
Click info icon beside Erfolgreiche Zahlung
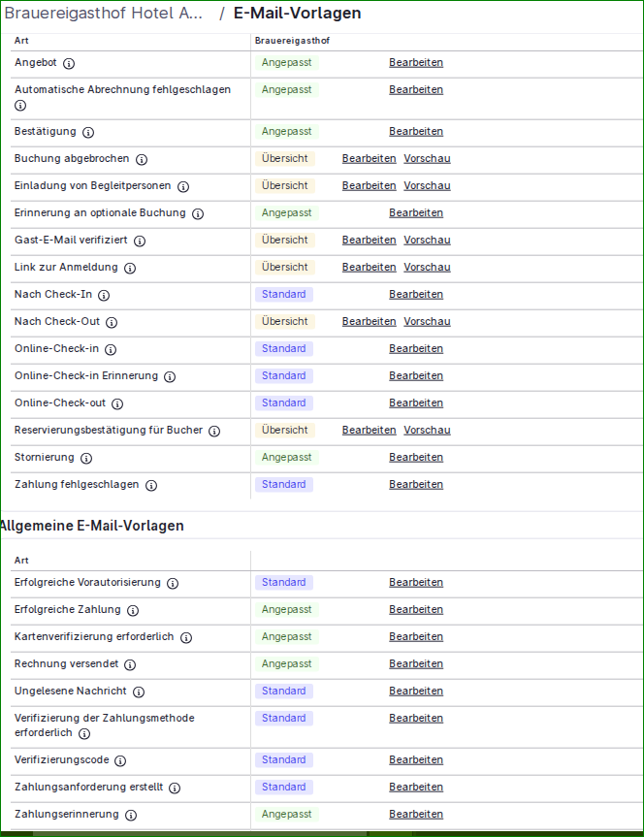[133, 611]
